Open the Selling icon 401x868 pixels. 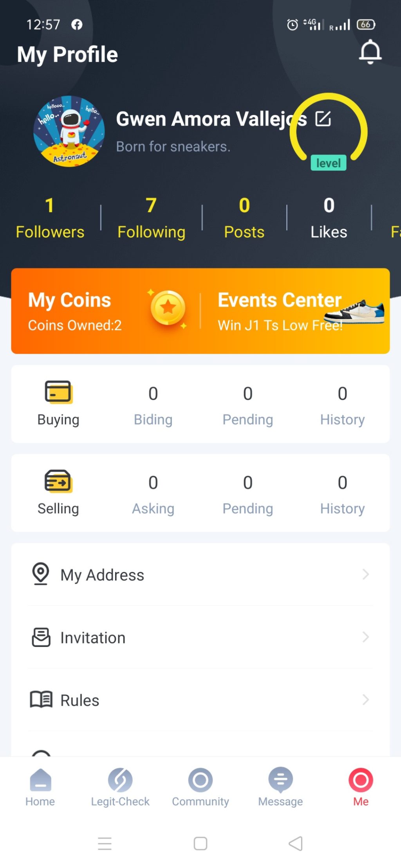(58, 481)
